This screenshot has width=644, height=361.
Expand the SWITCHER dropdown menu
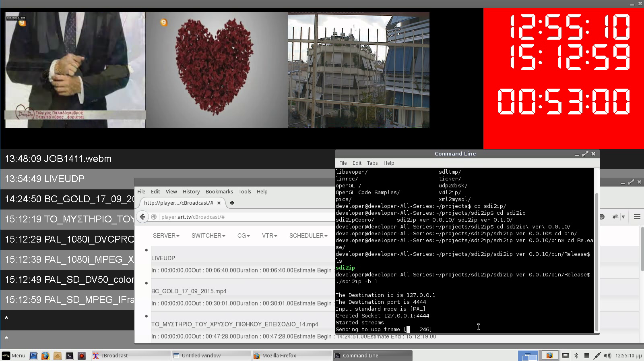click(208, 236)
